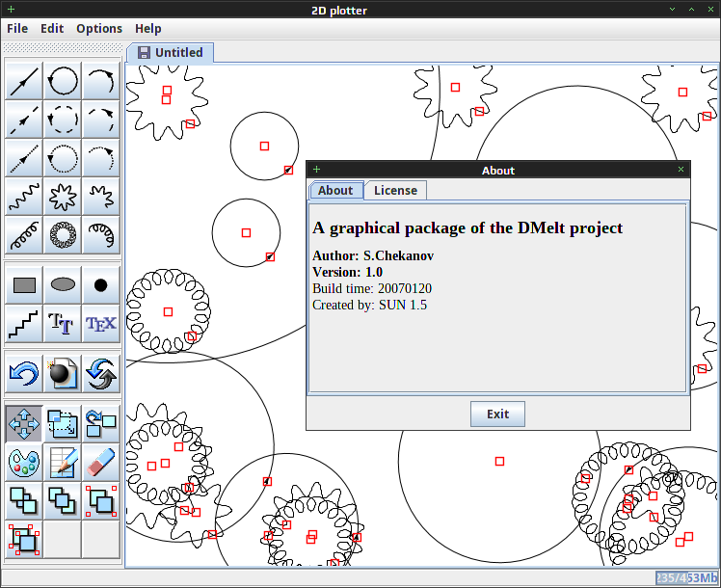Choose the dashed circle loop tool
721x588 pixels.
point(63,120)
